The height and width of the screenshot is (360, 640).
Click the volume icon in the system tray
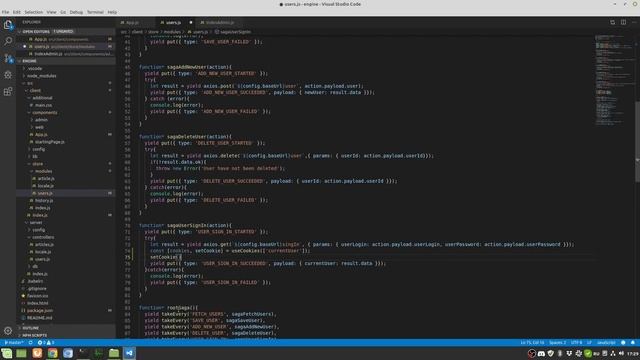(621, 353)
